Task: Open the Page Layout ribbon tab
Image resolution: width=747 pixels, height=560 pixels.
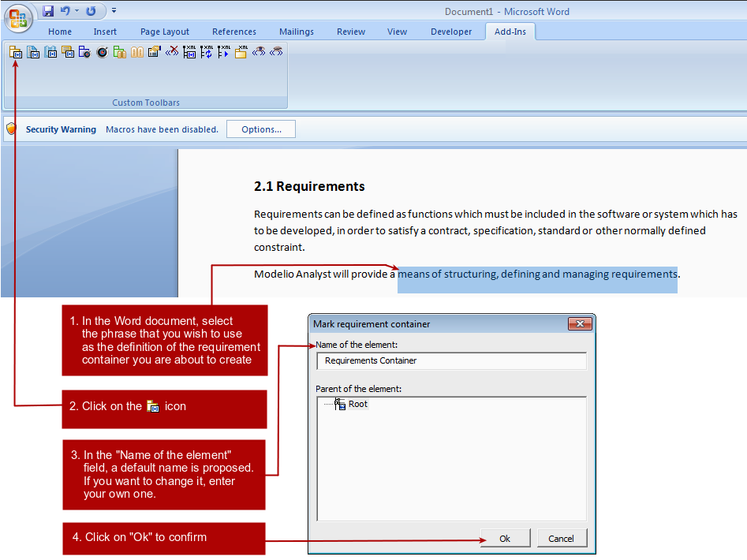Action: tap(165, 32)
